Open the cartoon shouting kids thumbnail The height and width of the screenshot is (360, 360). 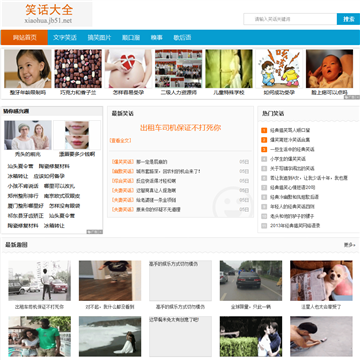pos(279,69)
